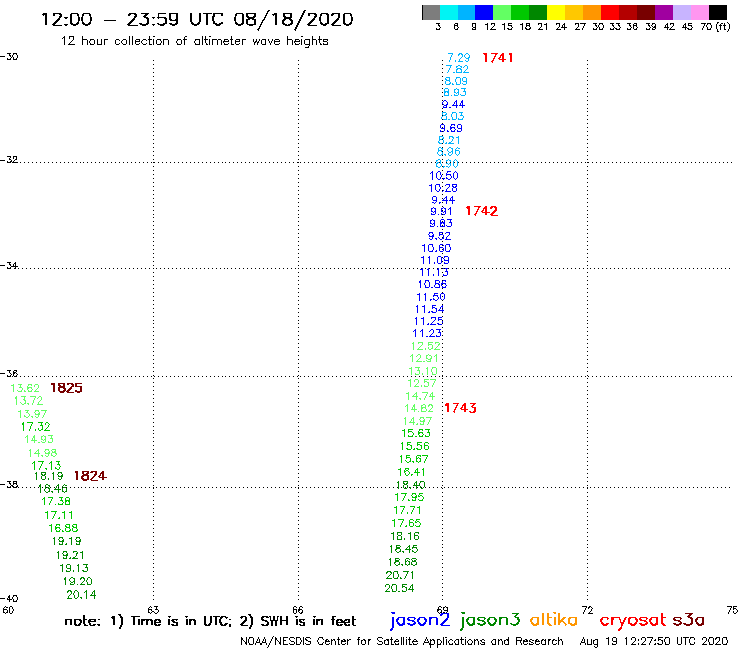The image size is (740, 650).
Task: Click the wave height value 13.97
Action: tap(32, 414)
